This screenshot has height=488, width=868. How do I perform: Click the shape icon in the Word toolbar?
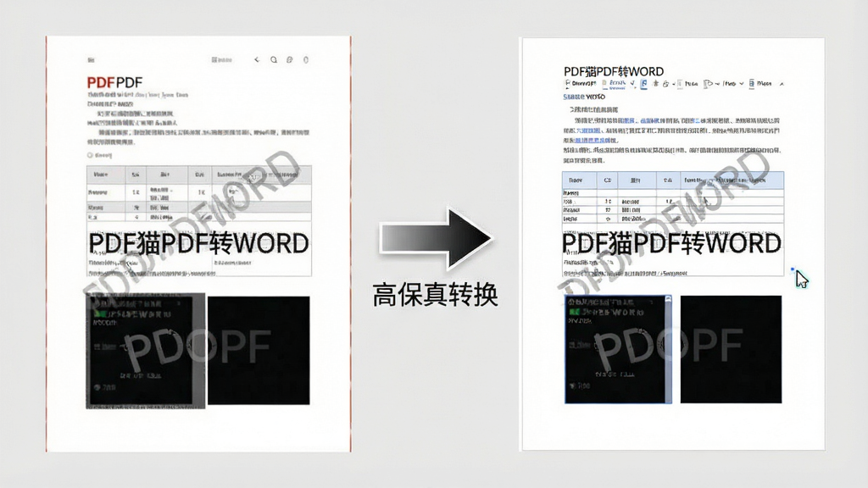[708, 84]
